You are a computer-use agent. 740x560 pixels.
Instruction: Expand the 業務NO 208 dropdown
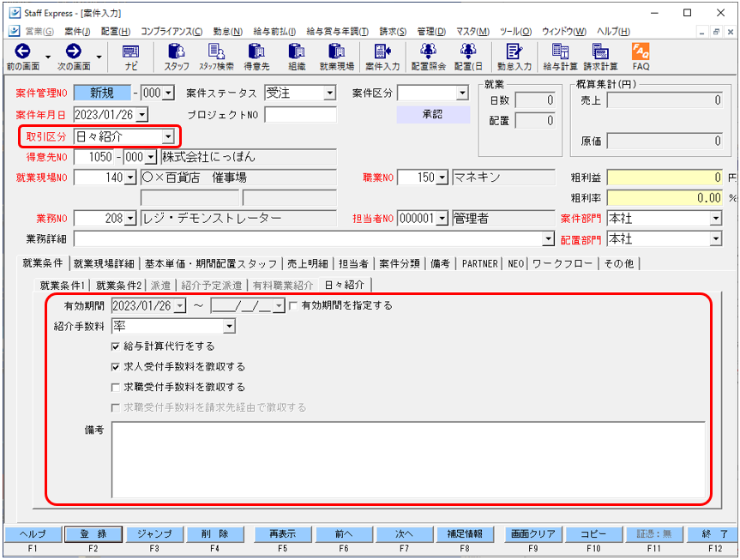pyautogui.click(x=131, y=219)
